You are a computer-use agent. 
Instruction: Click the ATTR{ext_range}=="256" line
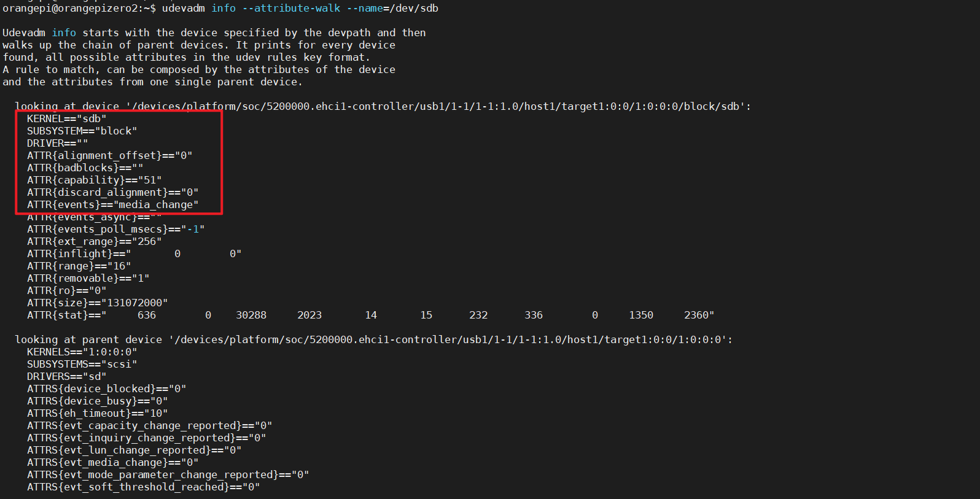[94, 241]
